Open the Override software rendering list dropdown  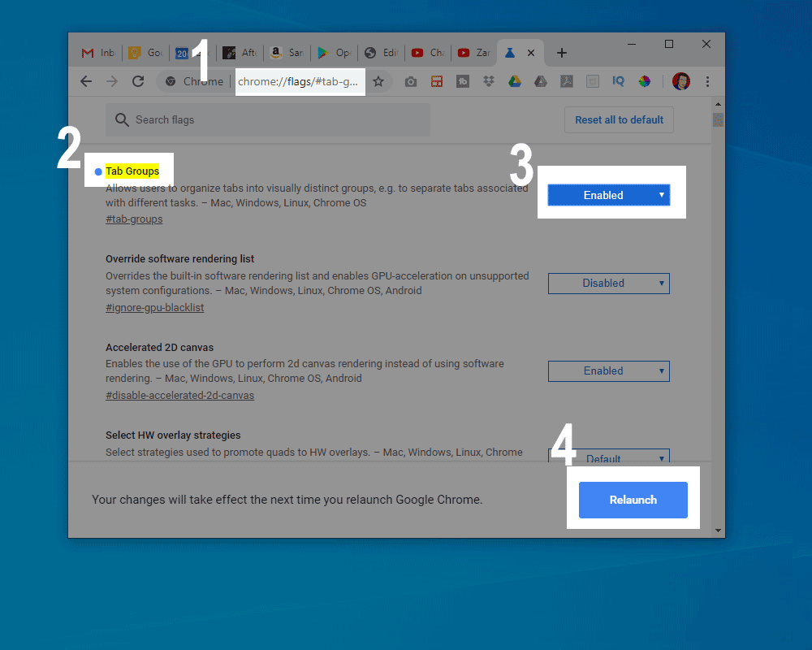[608, 283]
